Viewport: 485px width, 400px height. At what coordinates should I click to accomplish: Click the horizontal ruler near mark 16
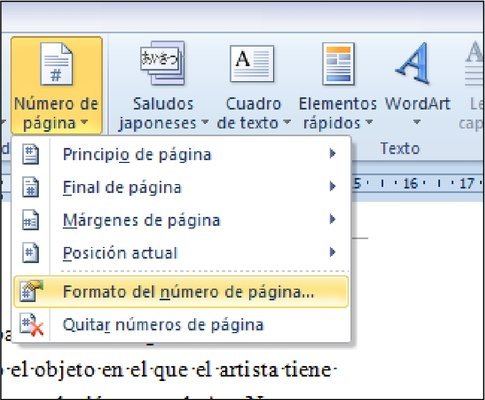(410, 183)
